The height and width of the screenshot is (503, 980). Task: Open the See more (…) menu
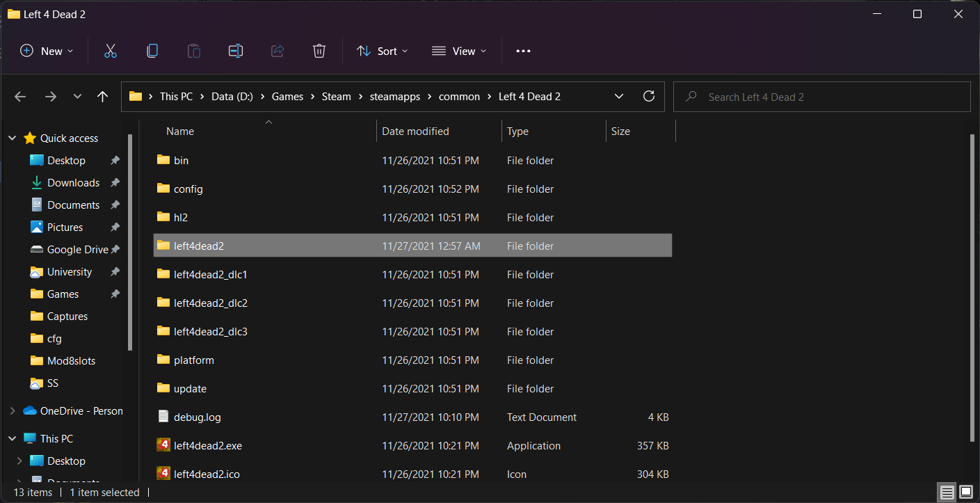pos(523,50)
